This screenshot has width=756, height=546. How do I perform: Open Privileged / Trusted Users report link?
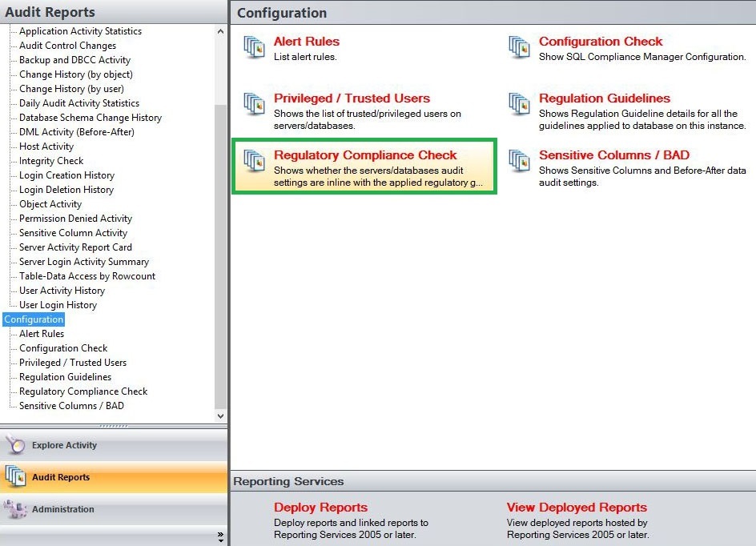point(352,98)
